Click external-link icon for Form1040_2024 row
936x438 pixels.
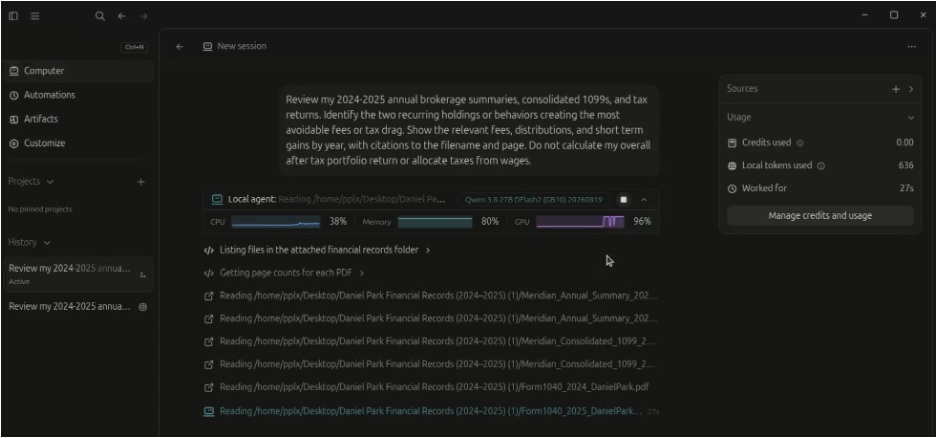coord(208,388)
